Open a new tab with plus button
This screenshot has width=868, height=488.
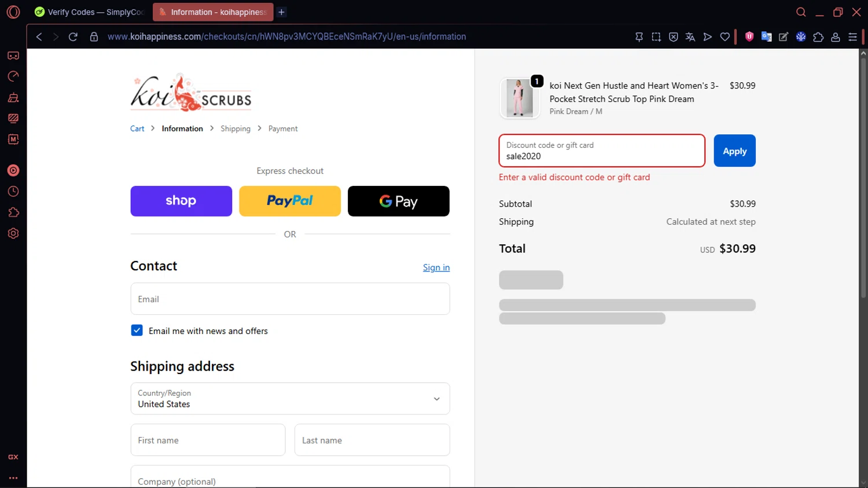click(x=281, y=12)
